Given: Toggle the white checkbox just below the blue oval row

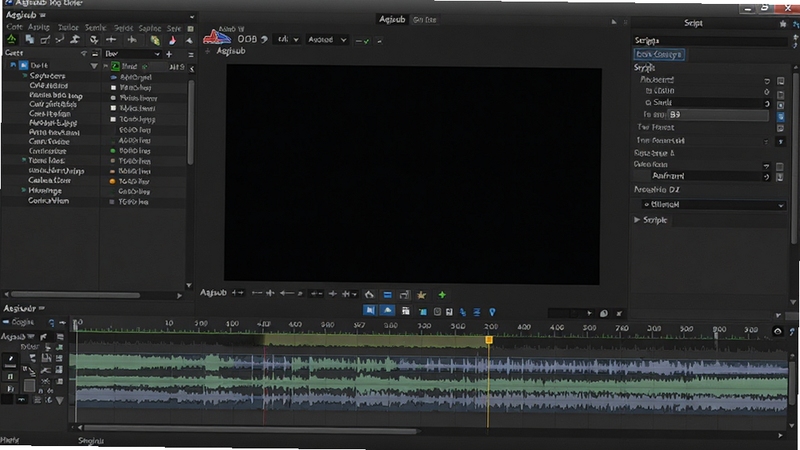Looking at the screenshot, I should click(x=113, y=88).
